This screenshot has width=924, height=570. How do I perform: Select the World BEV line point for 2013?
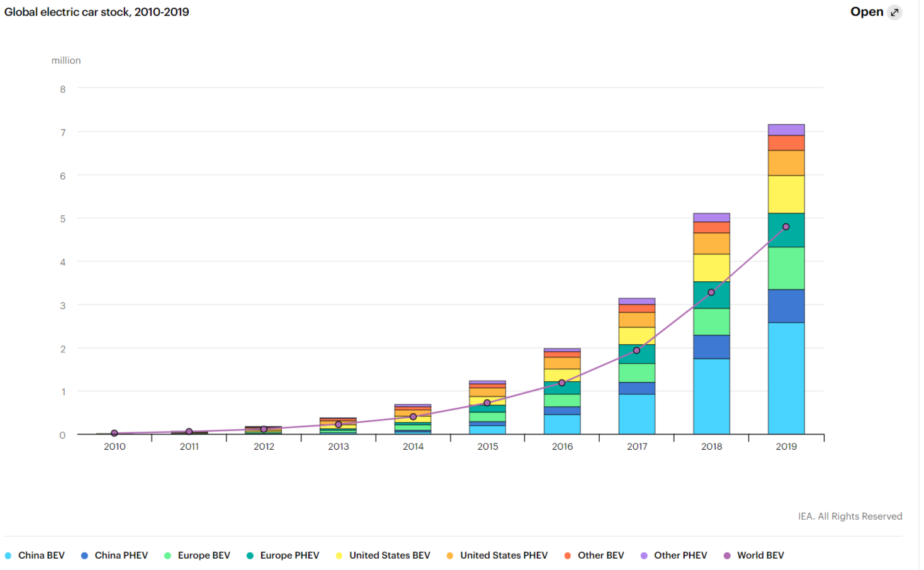[338, 425]
